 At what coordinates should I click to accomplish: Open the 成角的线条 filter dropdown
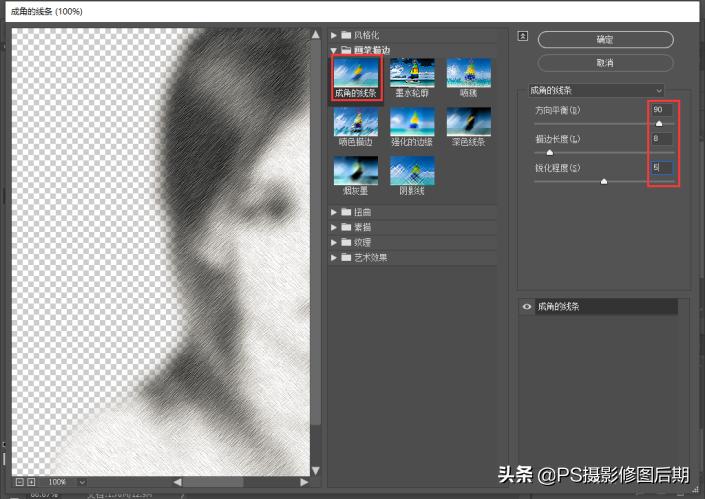(x=596, y=90)
